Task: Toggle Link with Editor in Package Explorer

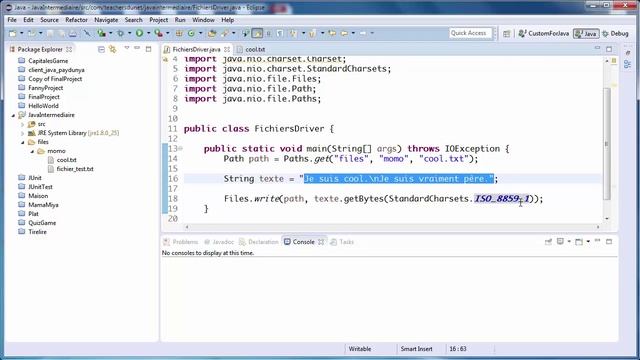Action: click(112, 49)
